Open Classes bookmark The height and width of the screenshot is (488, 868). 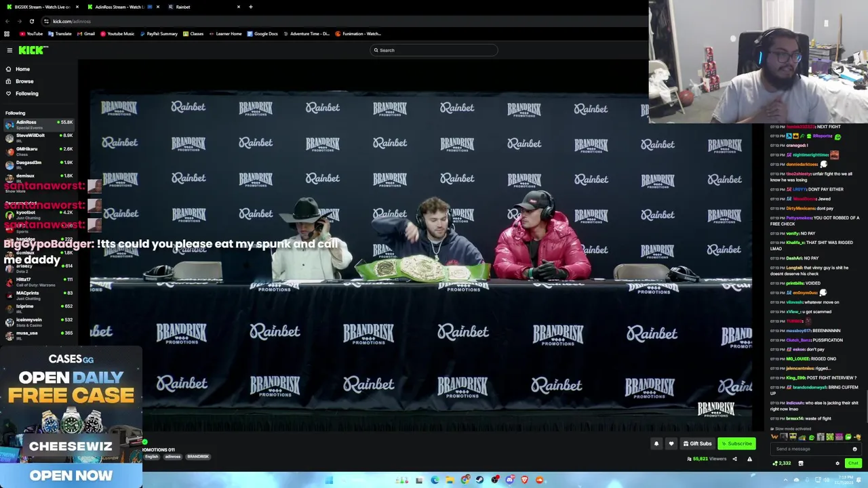193,34
